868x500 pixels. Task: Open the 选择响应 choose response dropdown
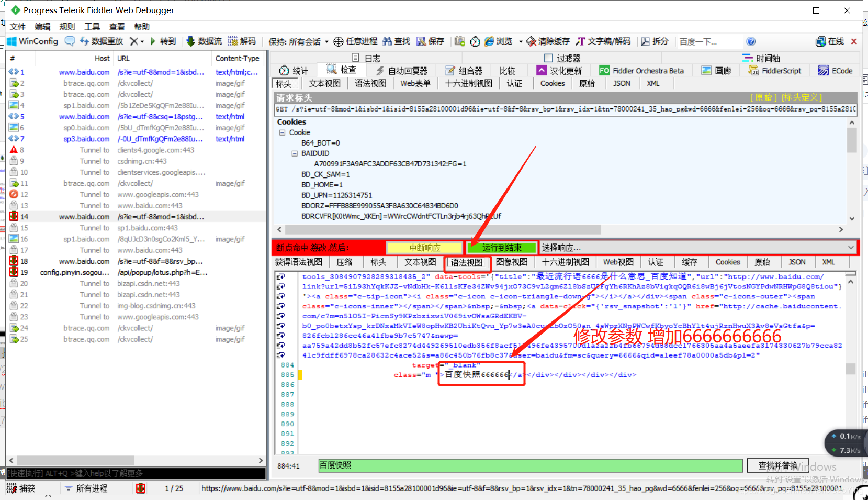coord(697,248)
